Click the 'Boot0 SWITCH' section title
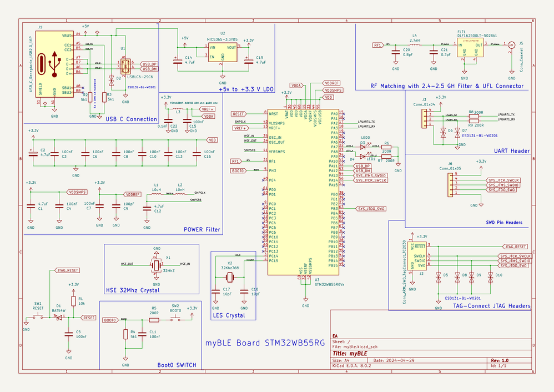Viewport: 554px width, 392px height. pyautogui.click(x=177, y=365)
